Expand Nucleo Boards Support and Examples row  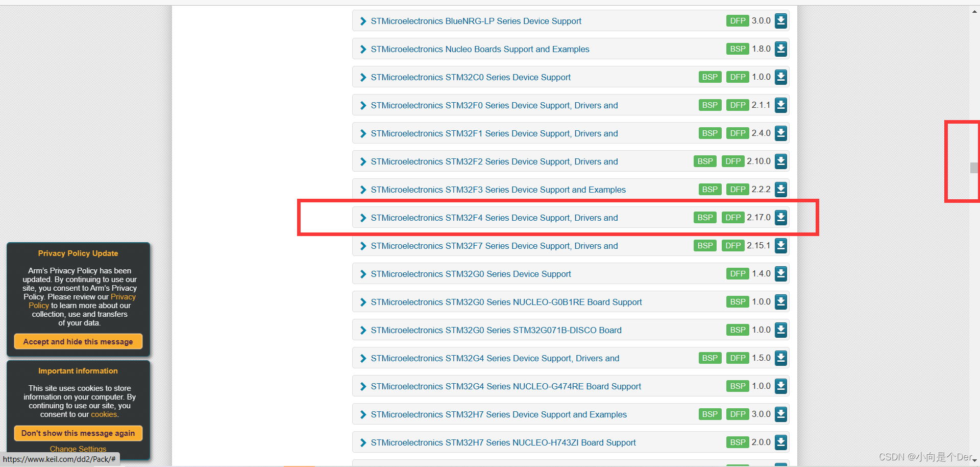(x=363, y=49)
